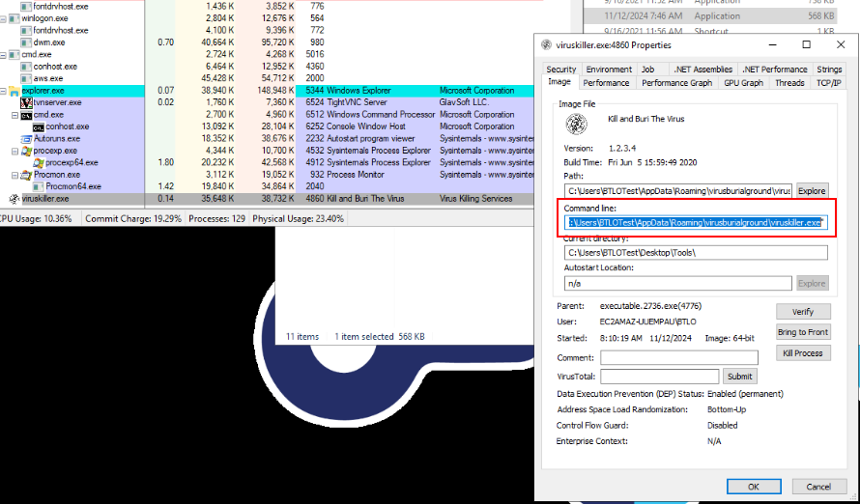This screenshot has height=504, width=860.
Task: Select the viruskiller.exe process row
Action: [x=267, y=199]
